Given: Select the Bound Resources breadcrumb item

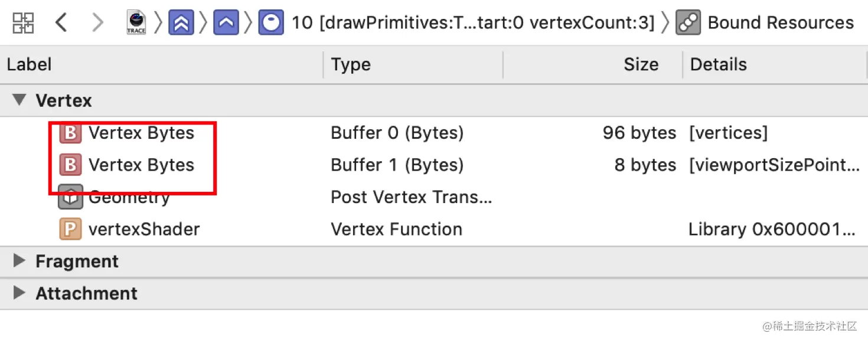Looking at the screenshot, I should click(x=781, y=23).
